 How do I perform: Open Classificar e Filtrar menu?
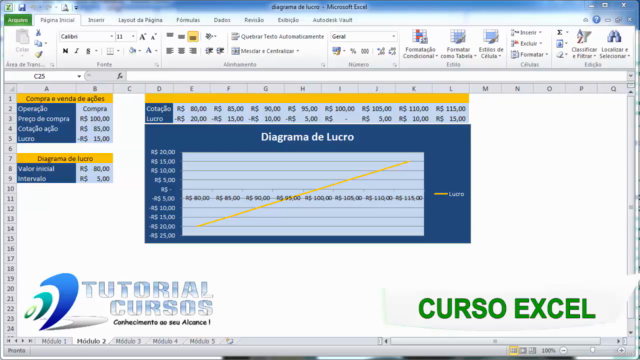[584, 44]
